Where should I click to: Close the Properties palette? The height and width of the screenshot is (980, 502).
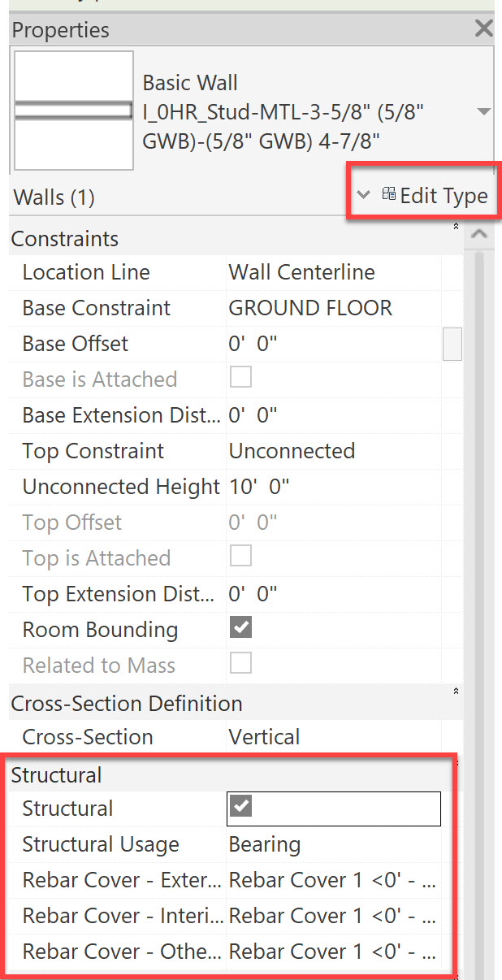click(x=484, y=29)
